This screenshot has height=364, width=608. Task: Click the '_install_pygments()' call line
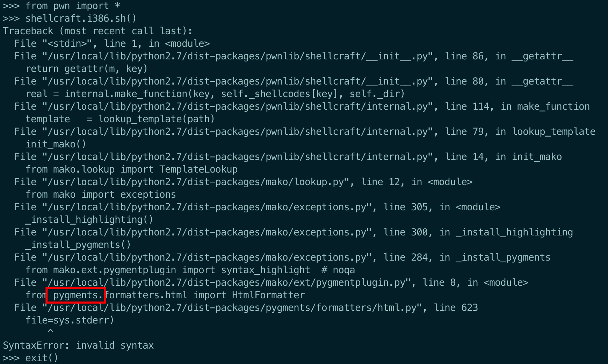[x=78, y=245]
